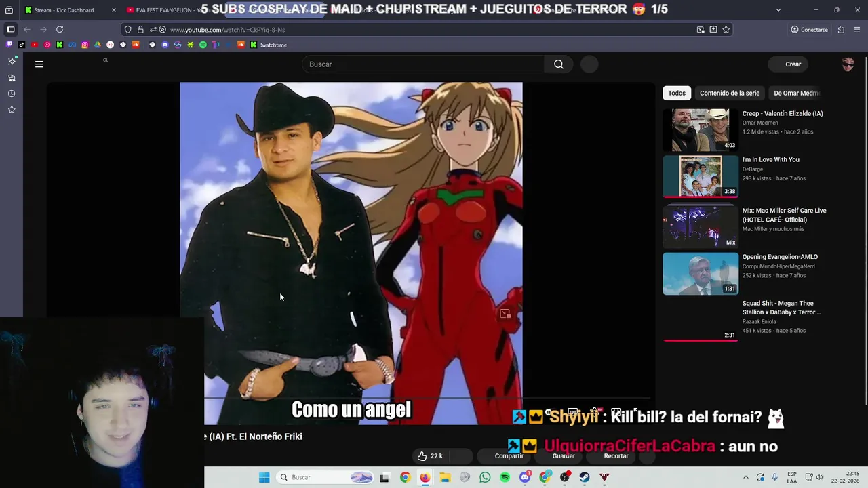Open Mac Miller Self Care Live mix
868x488 pixels.
[784, 215]
